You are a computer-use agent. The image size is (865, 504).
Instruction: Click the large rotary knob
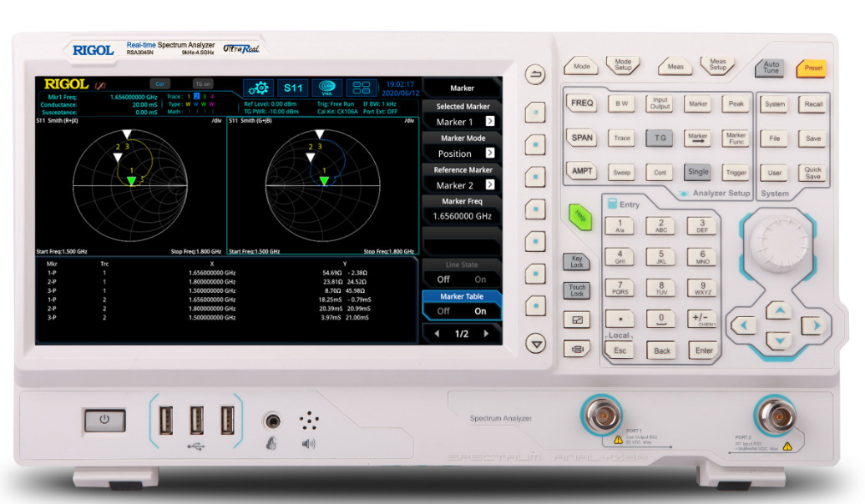(779, 243)
